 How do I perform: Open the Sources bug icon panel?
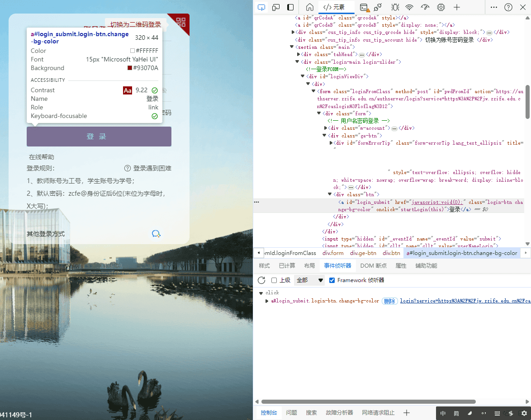pos(395,7)
